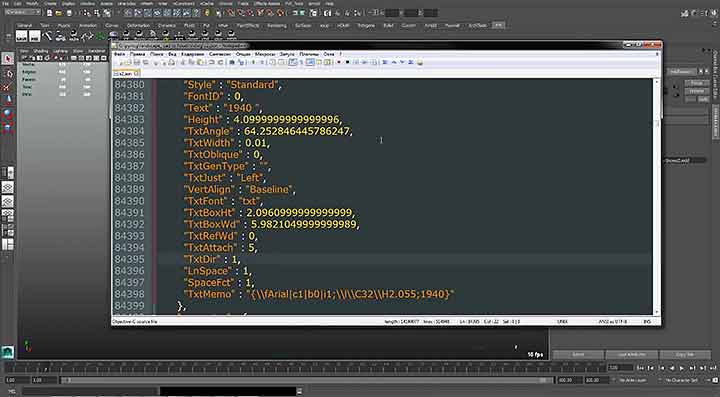This screenshot has height=397, width=720.
Task: Click the Redo icon in Notepad++ toolbar
Action: 221,62
